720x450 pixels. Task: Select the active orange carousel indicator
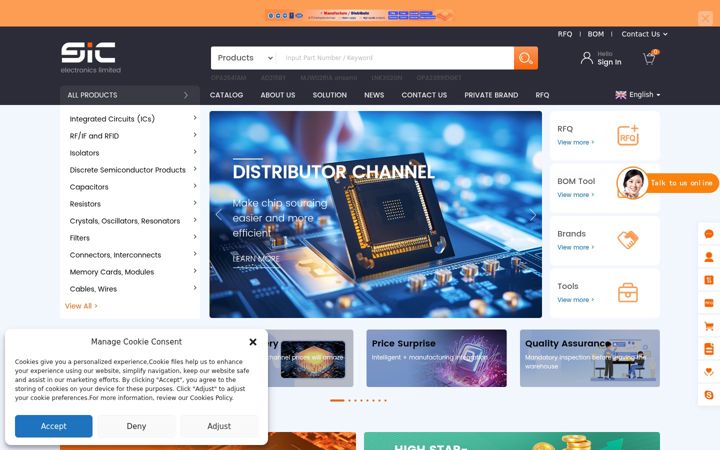[337, 400]
